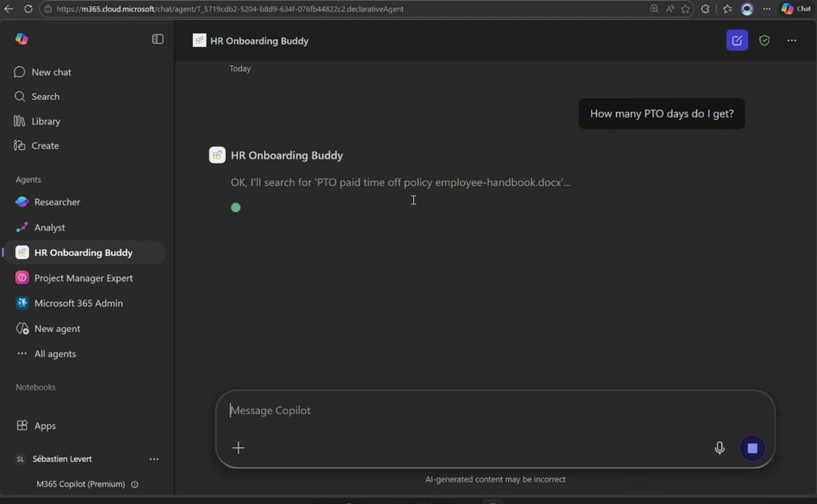Viewport: 817px width, 504px height.
Task: Click the HR Onboarding Buddy title in the header
Action: [259, 41]
